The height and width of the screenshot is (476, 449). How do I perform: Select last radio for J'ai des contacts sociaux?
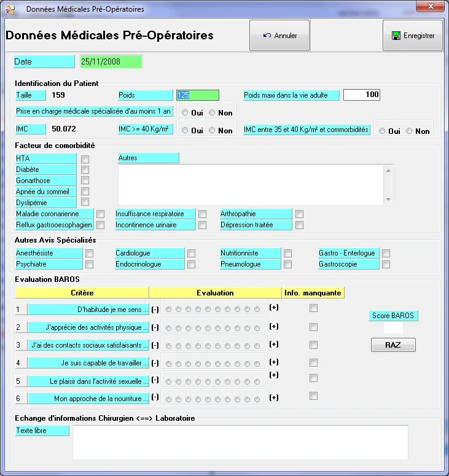coord(257,346)
